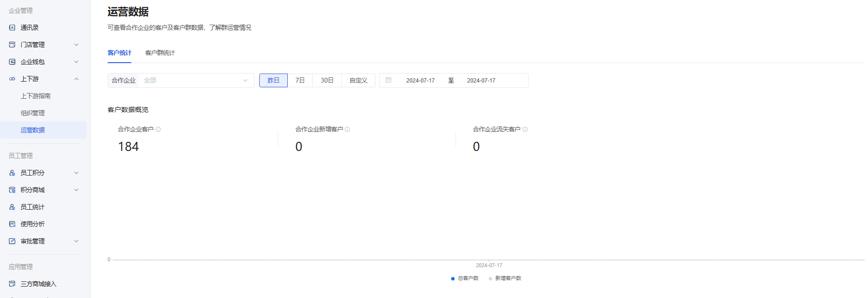Image resolution: width=868 pixels, height=298 pixels.
Task: Expand the 企业钱包 menu chevron
Action: click(76, 62)
